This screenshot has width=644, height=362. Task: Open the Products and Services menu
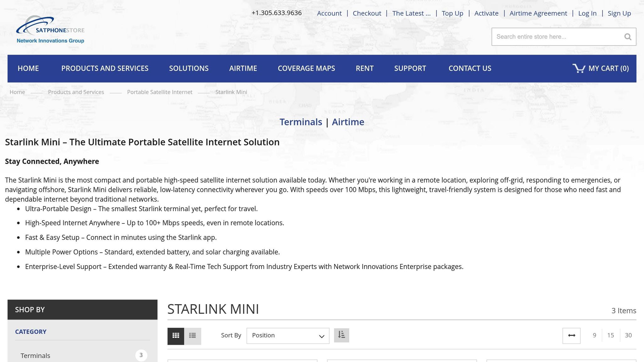pyautogui.click(x=105, y=69)
